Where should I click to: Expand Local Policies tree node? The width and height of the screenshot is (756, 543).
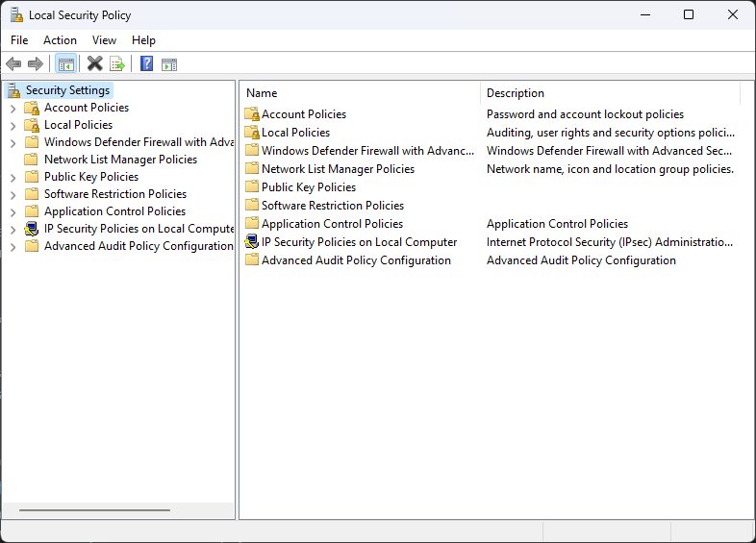13,126
